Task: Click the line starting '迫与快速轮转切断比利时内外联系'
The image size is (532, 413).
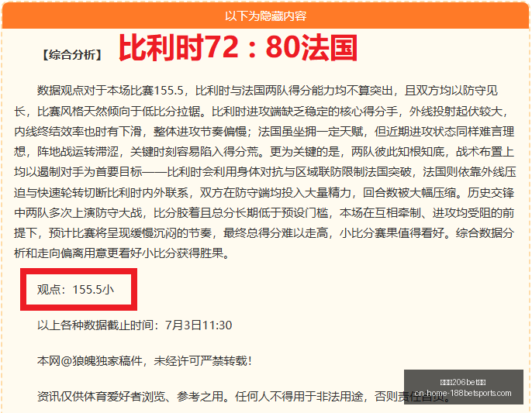Action: tap(264, 192)
